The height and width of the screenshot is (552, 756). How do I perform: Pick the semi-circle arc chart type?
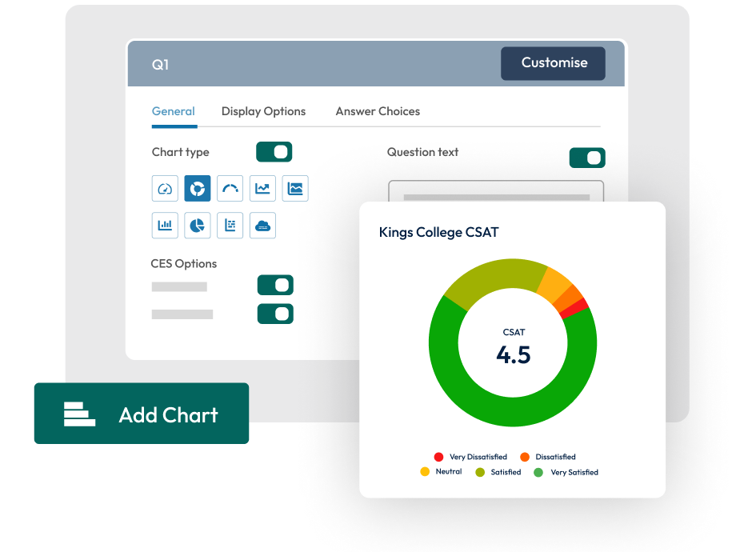pos(230,189)
